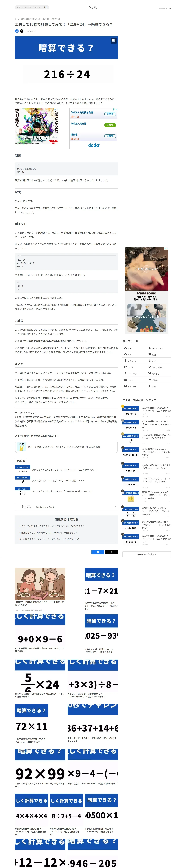The width and height of the screenshot is (186, 868).
Task: Click the トップ breadcrumb link
Action: click(17, 19)
